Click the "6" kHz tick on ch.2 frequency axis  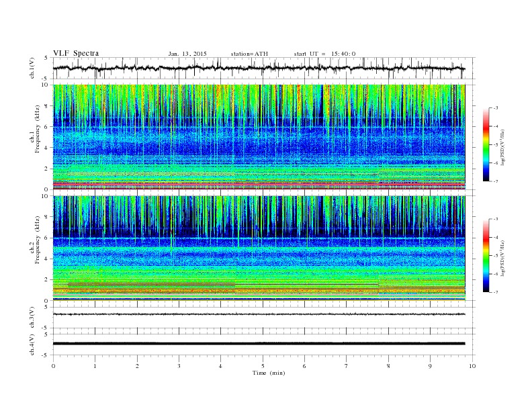point(47,238)
